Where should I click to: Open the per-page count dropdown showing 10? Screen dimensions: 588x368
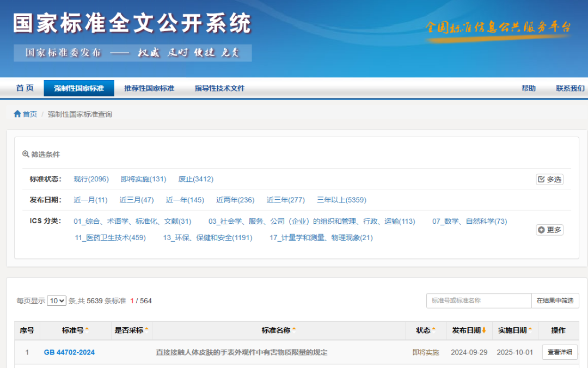(x=56, y=300)
